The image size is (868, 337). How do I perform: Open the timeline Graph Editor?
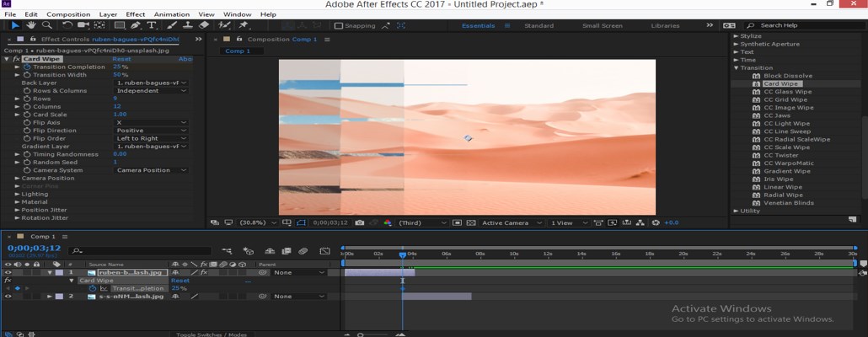(325, 251)
